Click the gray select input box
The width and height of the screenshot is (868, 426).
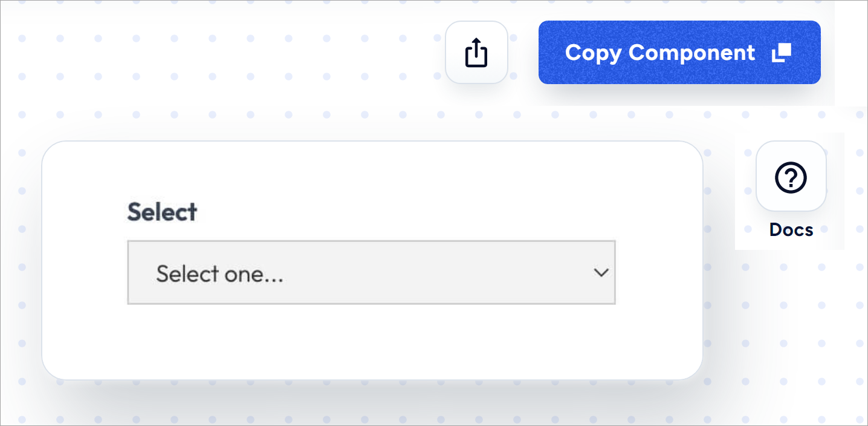371,272
